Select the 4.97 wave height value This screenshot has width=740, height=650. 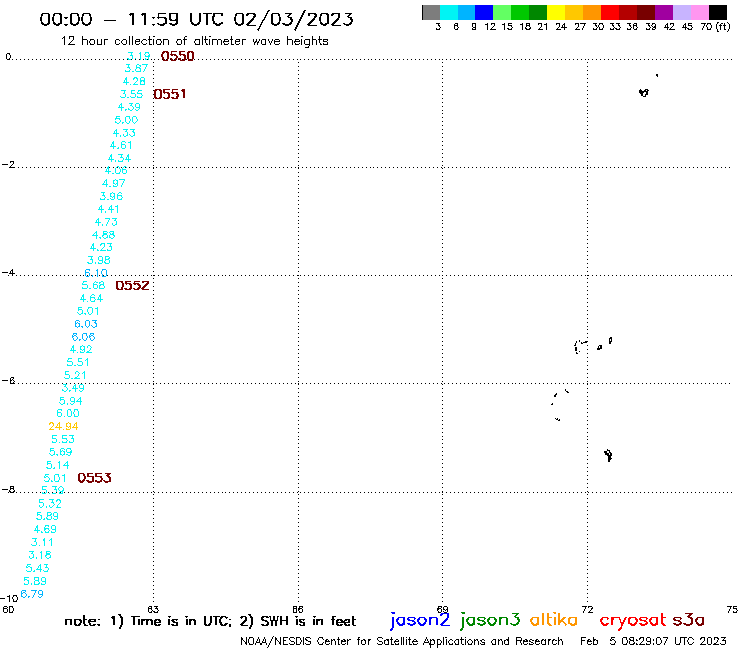[x=114, y=183]
